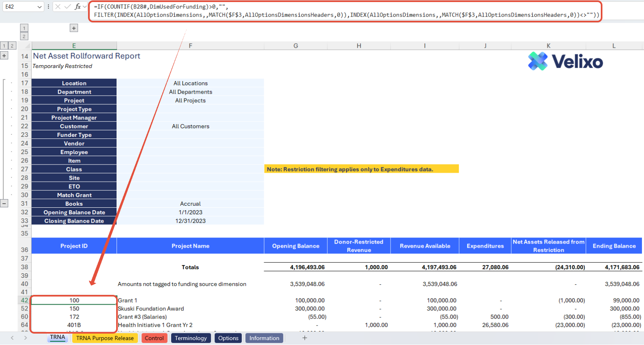Open Insert Function with the fx icon
Viewport: 644px width, 345px height.
tap(77, 7)
